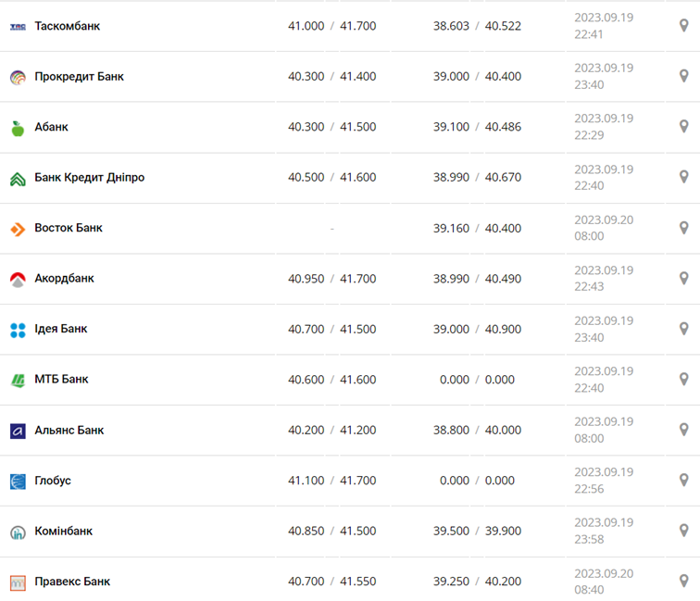Click Восток Банк update time 2023.09.20 08:00
Screen dimensions: 700x601
coord(603,228)
